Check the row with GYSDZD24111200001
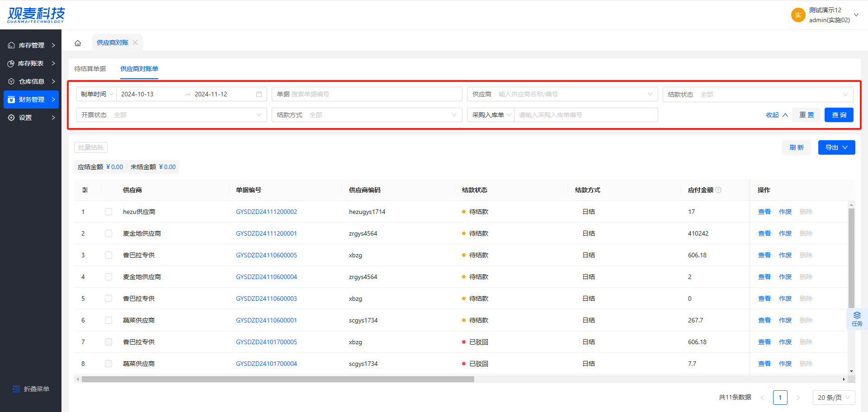The width and height of the screenshot is (868, 412). pos(108,233)
